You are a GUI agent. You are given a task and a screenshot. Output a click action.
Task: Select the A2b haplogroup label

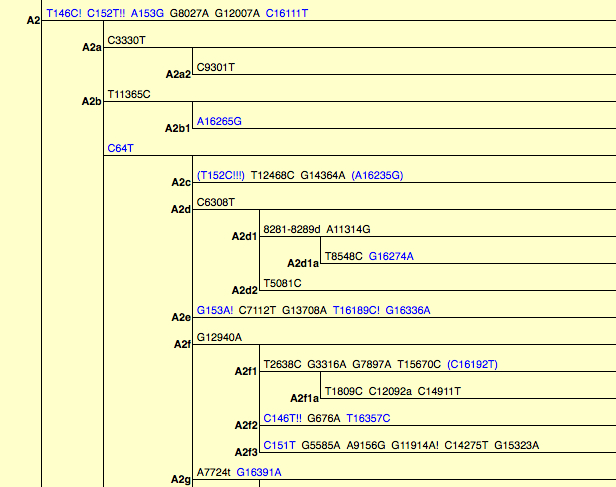click(92, 101)
